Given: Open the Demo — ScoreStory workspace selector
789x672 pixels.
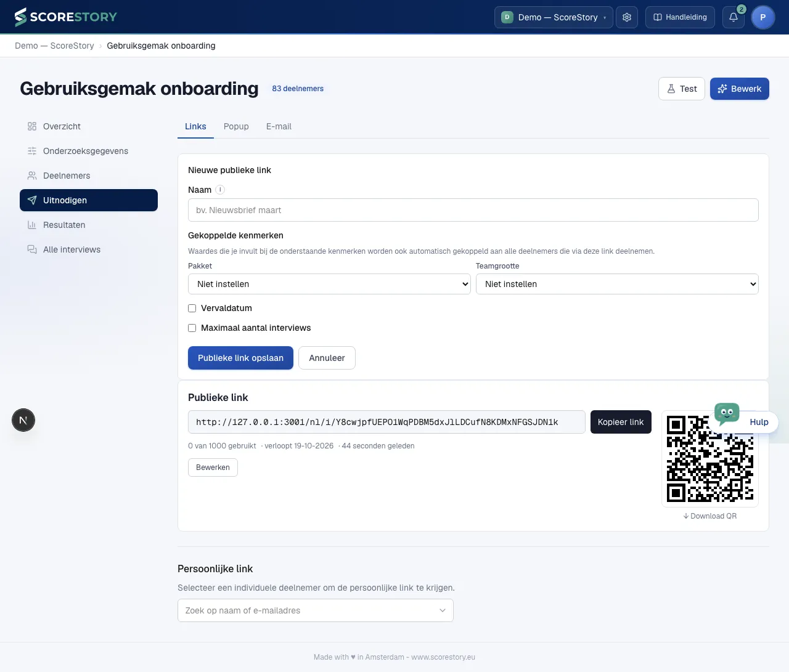Looking at the screenshot, I should coord(554,17).
